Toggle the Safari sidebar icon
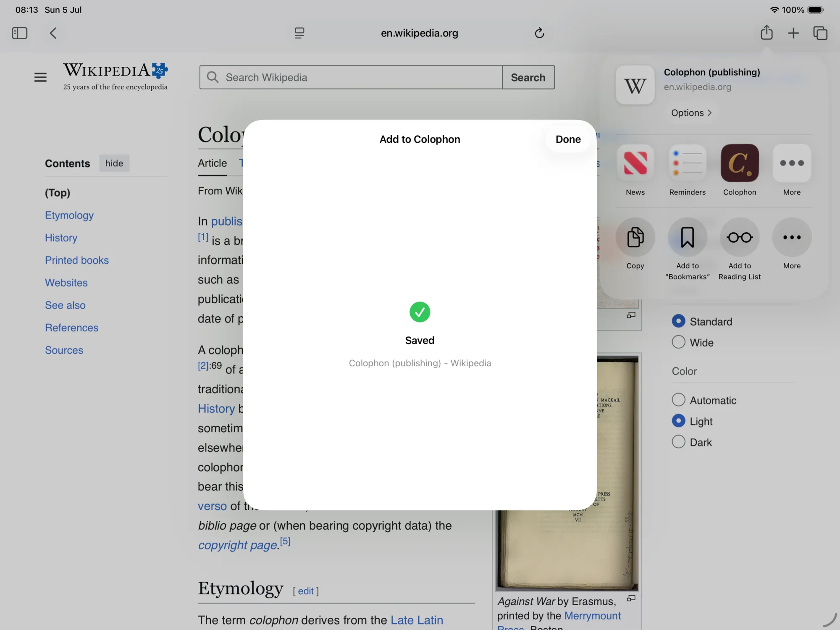The image size is (840, 630). 19,33
